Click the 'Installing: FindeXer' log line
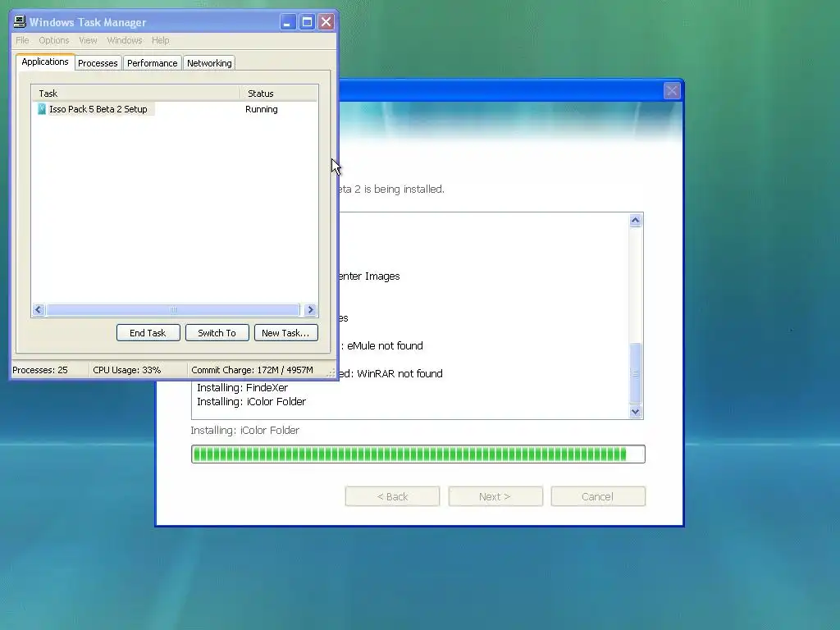The height and width of the screenshot is (630, 840). (x=242, y=387)
